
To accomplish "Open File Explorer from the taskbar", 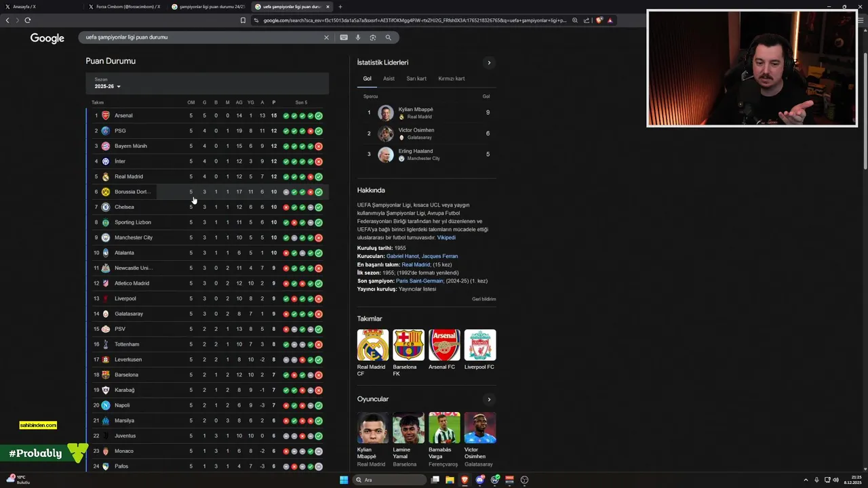I will [x=450, y=480].
